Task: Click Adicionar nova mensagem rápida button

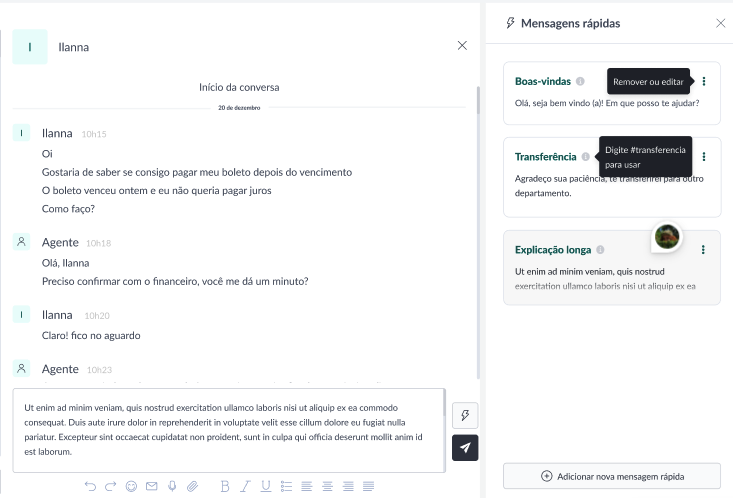Action: click(x=611, y=476)
